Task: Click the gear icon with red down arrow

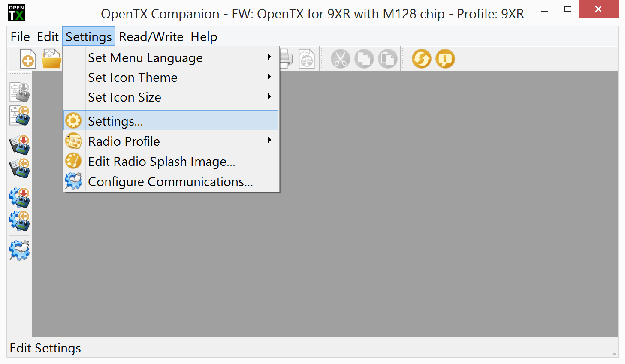Action: 20,198
